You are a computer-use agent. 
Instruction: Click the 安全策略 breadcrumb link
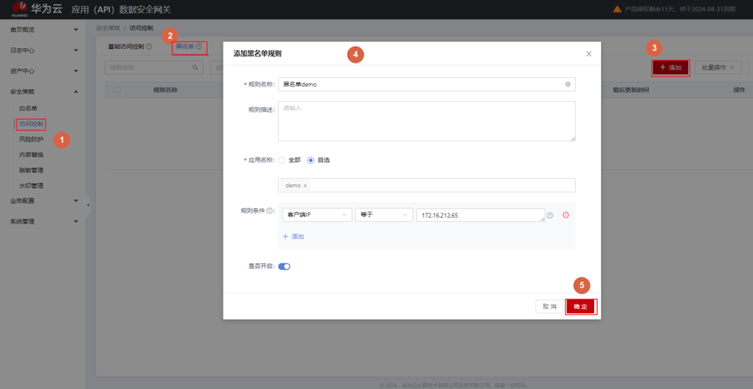pos(108,28)
